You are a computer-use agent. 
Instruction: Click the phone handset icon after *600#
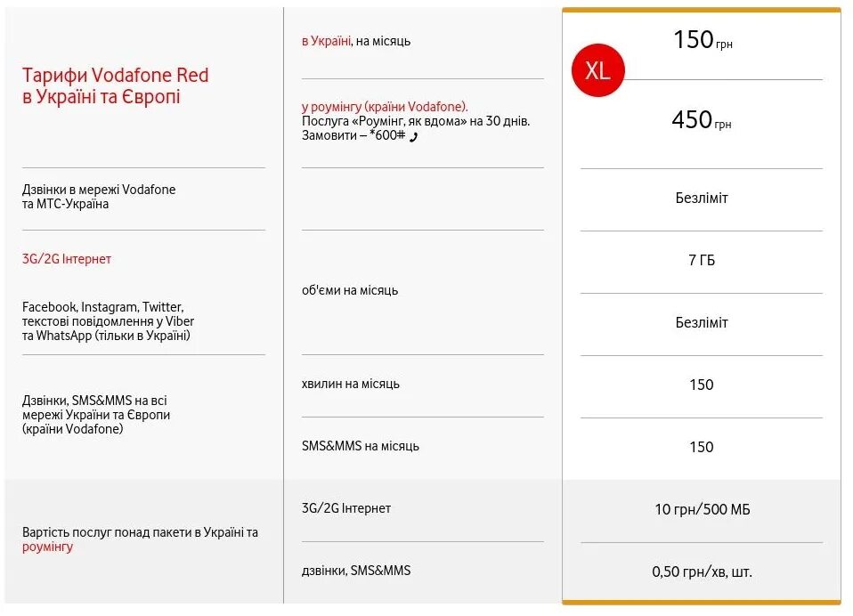point(413,136)
